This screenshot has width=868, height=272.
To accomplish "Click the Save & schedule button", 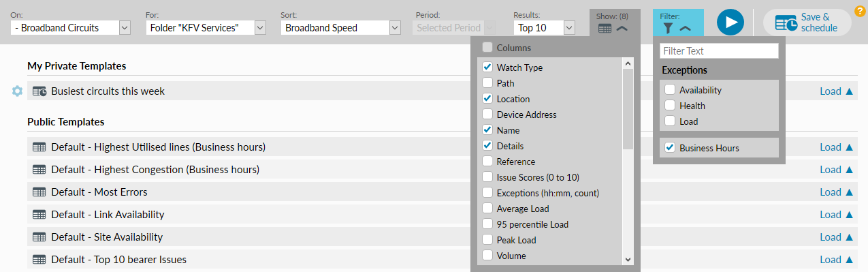I will pos(807,22).
